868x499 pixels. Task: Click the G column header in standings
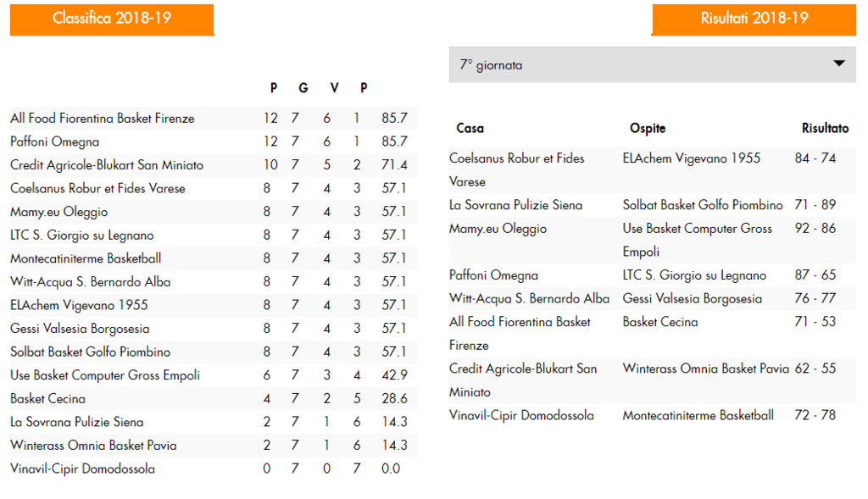pyautogui.click(x=303, y=88)
